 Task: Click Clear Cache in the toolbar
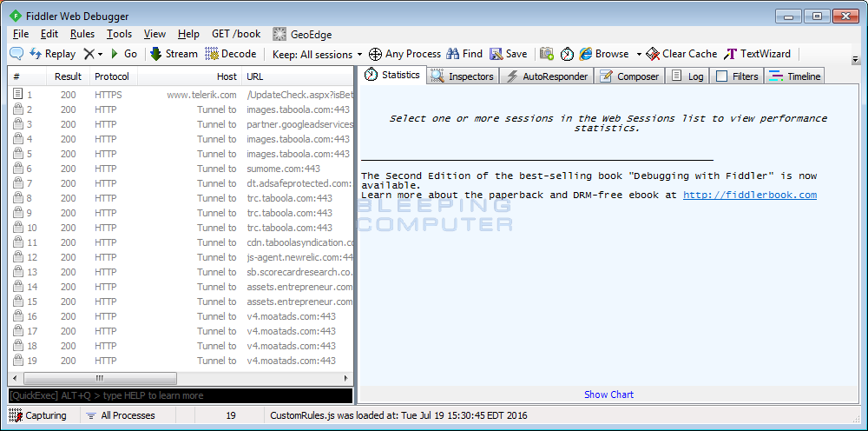(x=681, y=54)
